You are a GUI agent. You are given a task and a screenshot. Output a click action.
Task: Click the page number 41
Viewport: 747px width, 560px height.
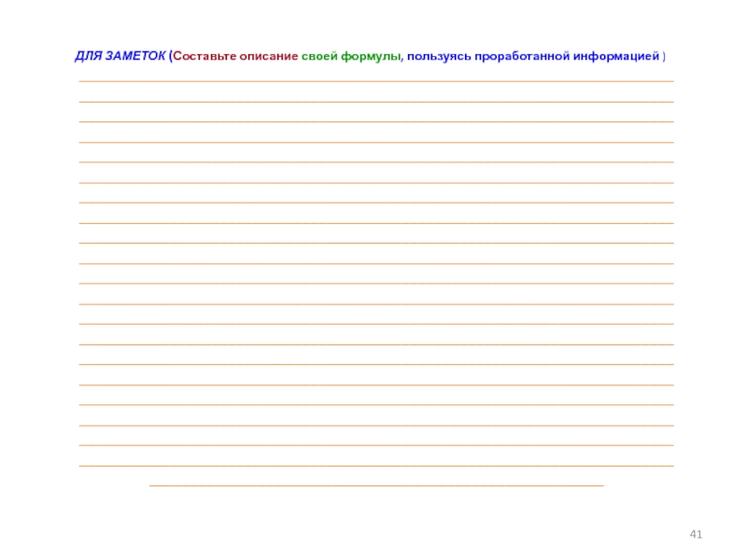[x=696, y=534]
